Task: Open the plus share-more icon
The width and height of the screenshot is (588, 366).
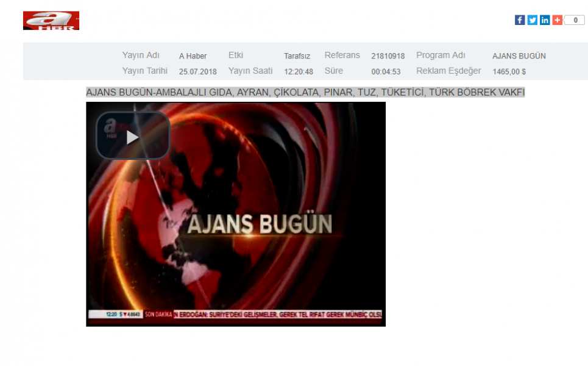Action: tap(558, 20)
